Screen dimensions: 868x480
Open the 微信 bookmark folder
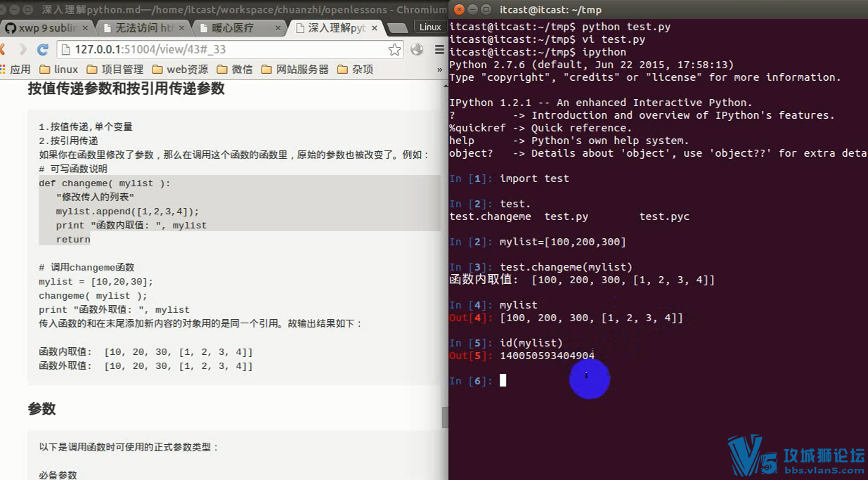coord(235,70)
